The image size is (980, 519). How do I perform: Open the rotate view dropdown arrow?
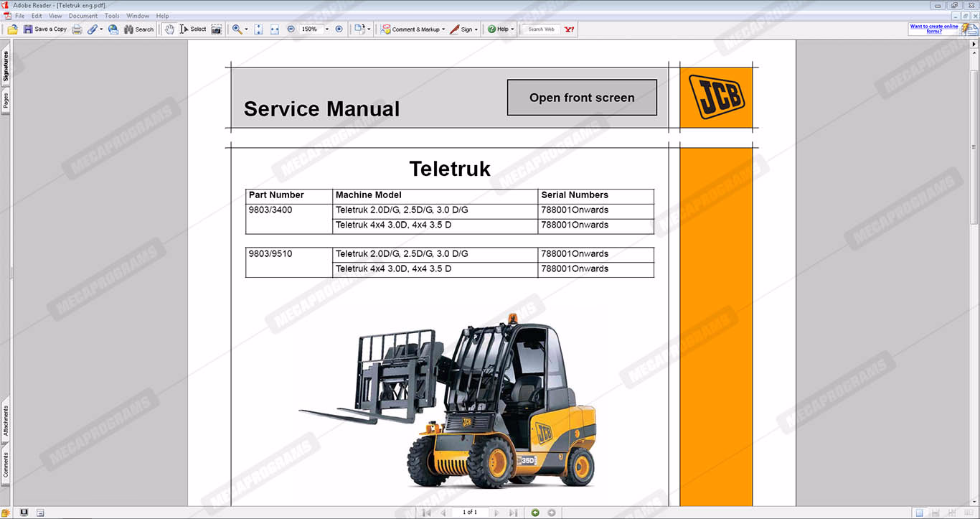point(369,29)
